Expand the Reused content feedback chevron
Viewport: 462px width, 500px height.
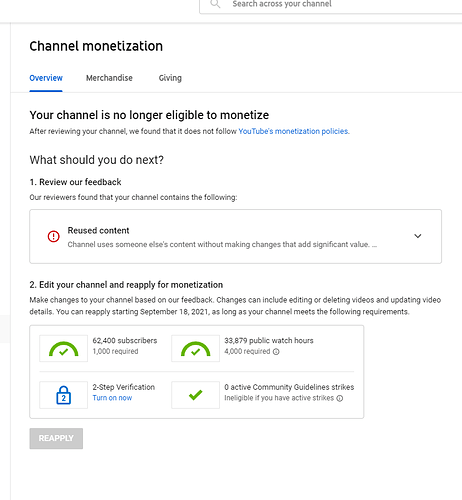click(417, 236)
